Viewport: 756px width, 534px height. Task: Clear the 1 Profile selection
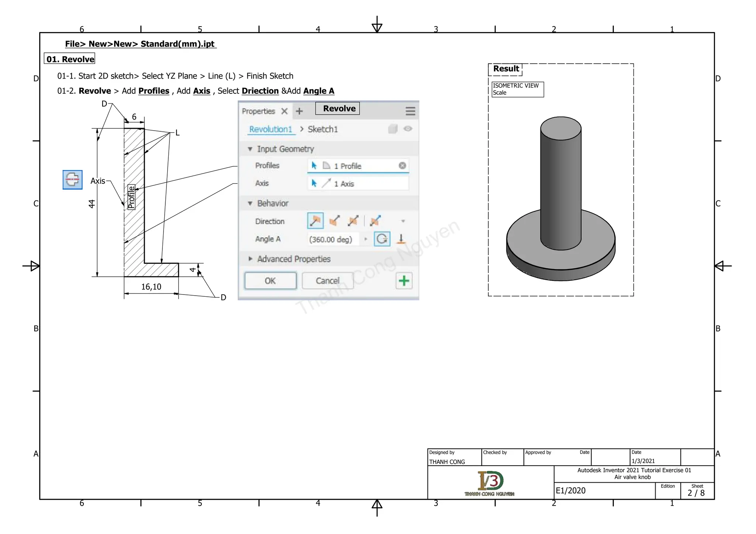point(402,166)
